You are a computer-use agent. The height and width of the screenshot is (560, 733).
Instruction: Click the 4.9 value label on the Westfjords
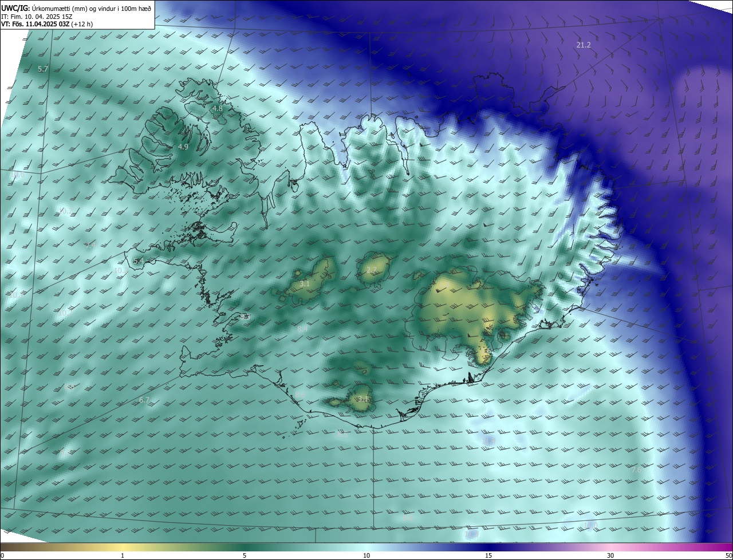183,147
